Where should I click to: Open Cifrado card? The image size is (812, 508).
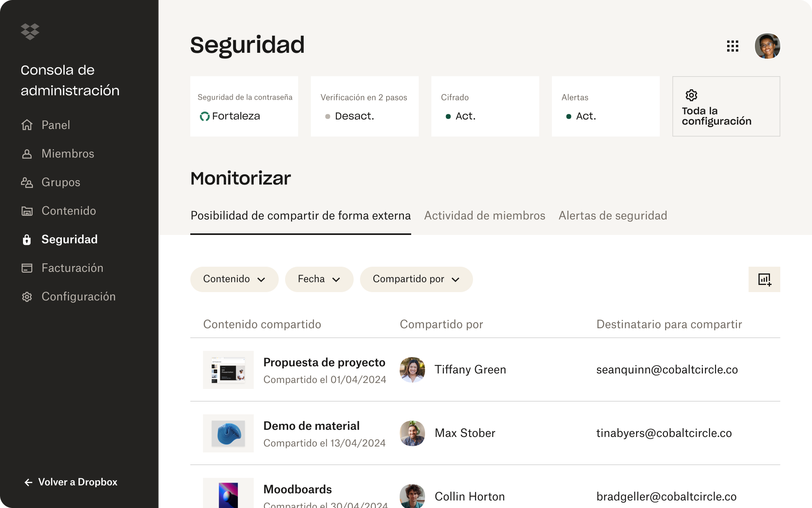tap(485, 106)
